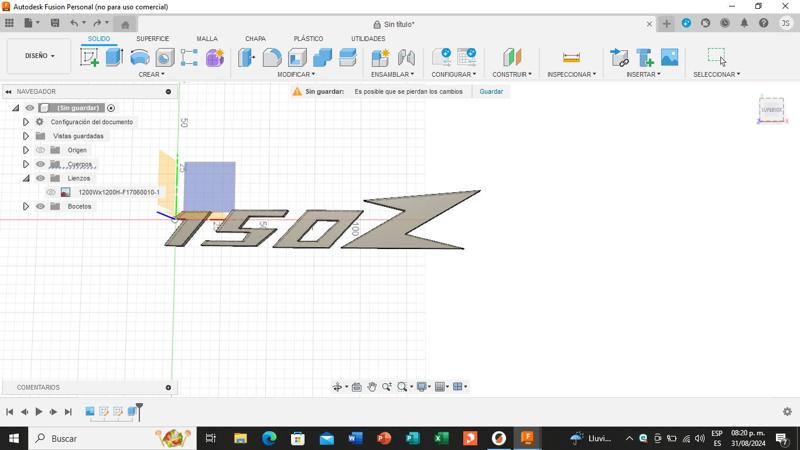Select the SÓLIDO tab
The width and height of the screenshot is (800, 450).
point(98,39)
